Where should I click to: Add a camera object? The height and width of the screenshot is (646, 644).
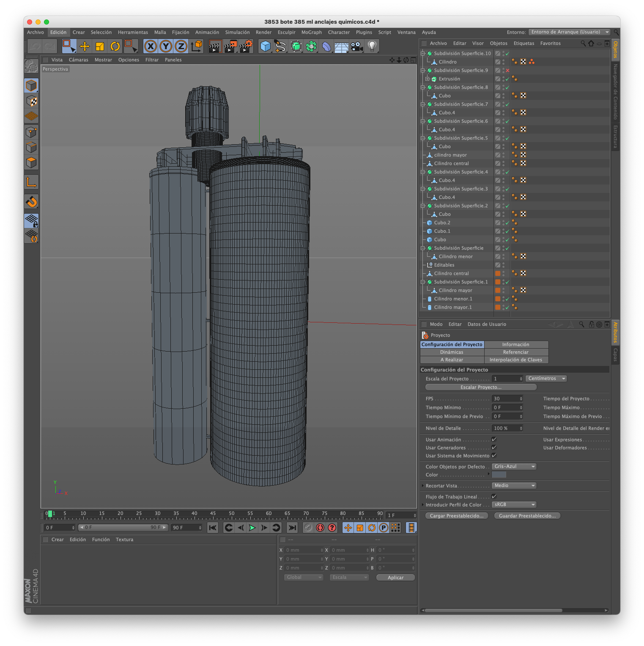point(357,46)
